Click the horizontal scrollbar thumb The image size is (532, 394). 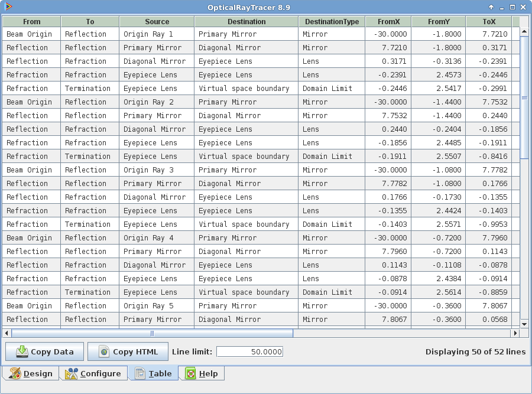[152, 333]
